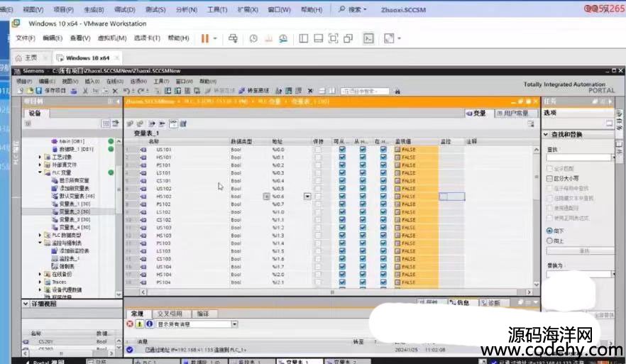Click the VMware take snapshot clock icon
Image resolution: width=626 pixels, height=364 pixels.
click(x=253, y=38)
